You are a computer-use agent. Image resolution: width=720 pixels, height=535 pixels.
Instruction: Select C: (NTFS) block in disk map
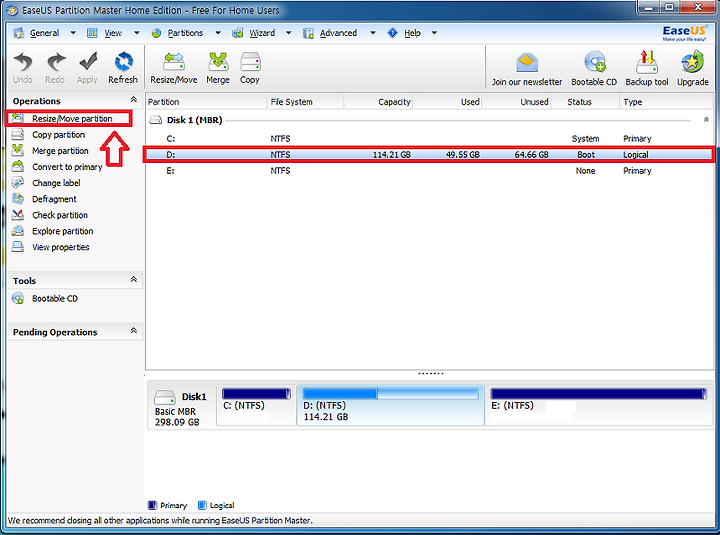(x=256, y=405)
